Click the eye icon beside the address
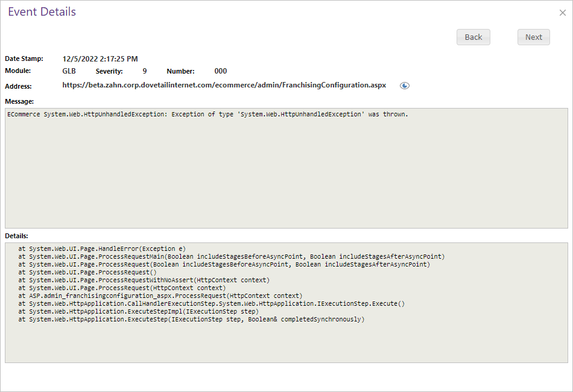The image size is (573, 392). pyautogui.click(x=405, y=86)
